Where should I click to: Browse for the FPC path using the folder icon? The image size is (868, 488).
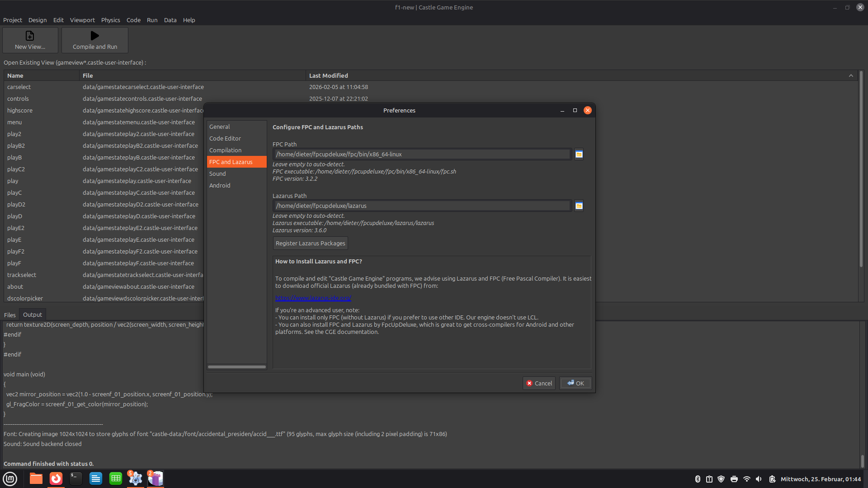[579, 155]
